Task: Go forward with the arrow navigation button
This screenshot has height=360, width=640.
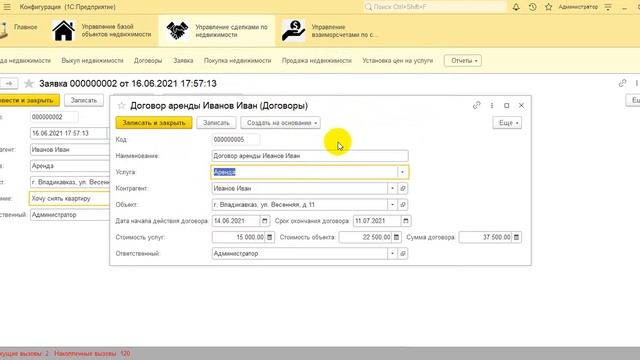Action: (9, 84)
